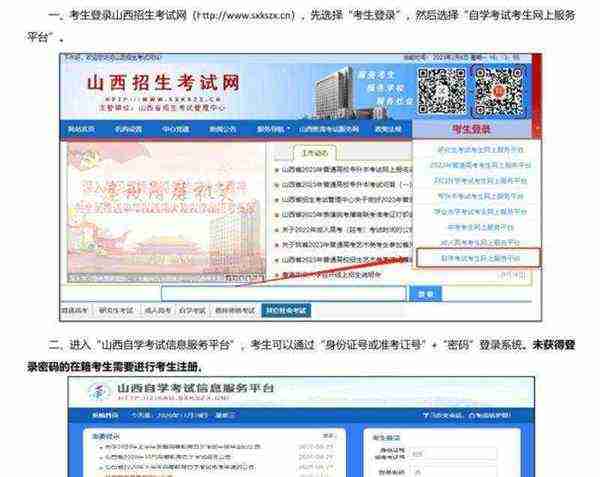
Task: Click the 山西招生考试网 site title logo
Action: tap(164, 83)
